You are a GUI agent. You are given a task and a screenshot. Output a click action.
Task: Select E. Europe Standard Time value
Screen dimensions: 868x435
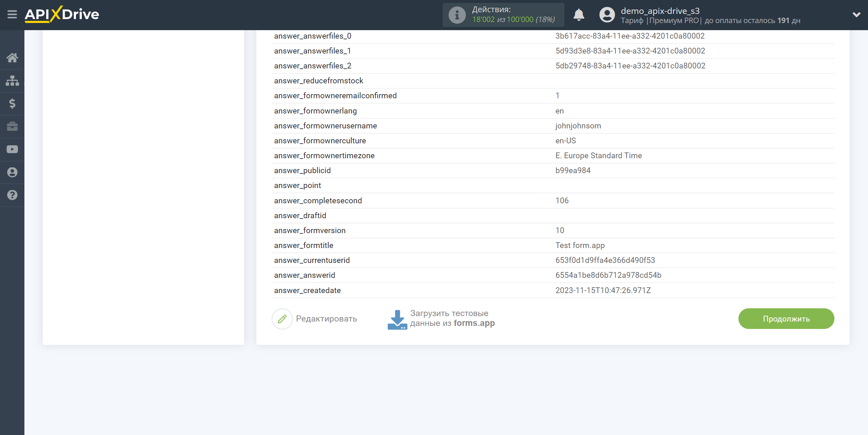coord(598,156)
